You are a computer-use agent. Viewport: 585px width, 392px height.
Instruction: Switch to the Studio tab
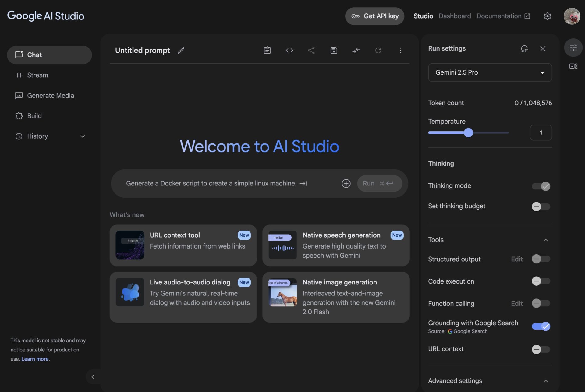click(x=423, y=16)
